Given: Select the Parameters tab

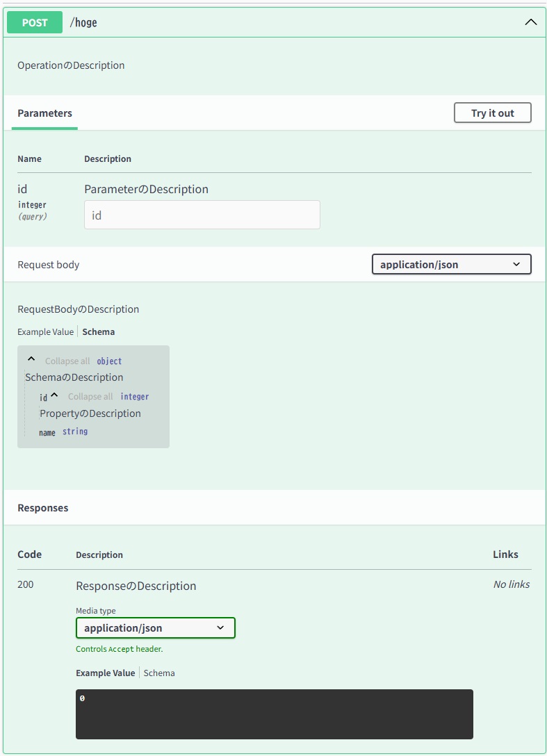Looking at the screenshot, I should tap(44, 113).
